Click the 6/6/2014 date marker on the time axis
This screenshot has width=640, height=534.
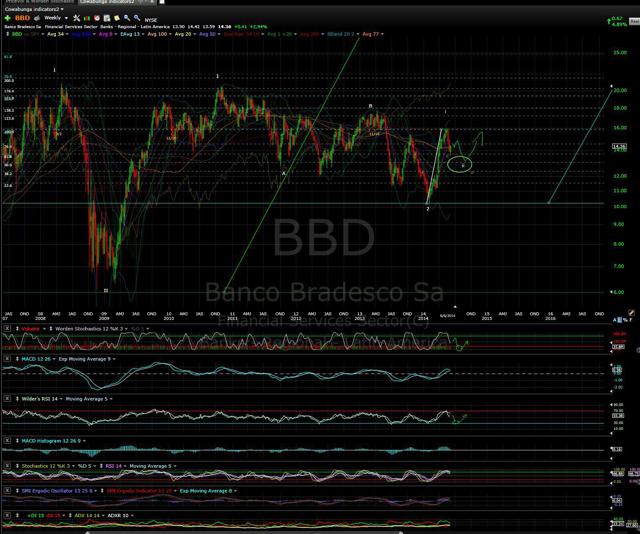[x=448, y=315]
